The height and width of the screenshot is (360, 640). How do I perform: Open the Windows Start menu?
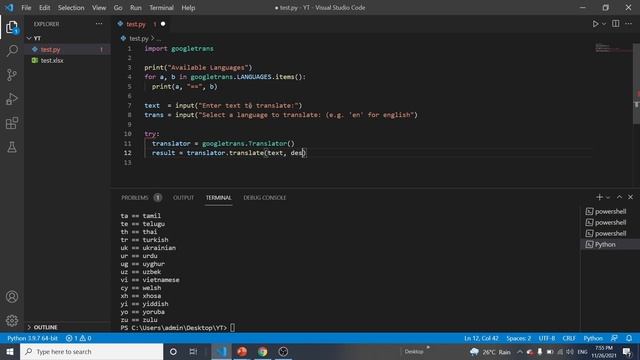(10, 351)
